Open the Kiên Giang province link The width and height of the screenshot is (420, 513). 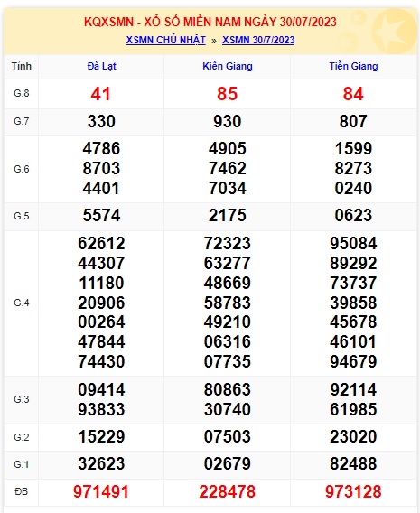click(228, 66)
